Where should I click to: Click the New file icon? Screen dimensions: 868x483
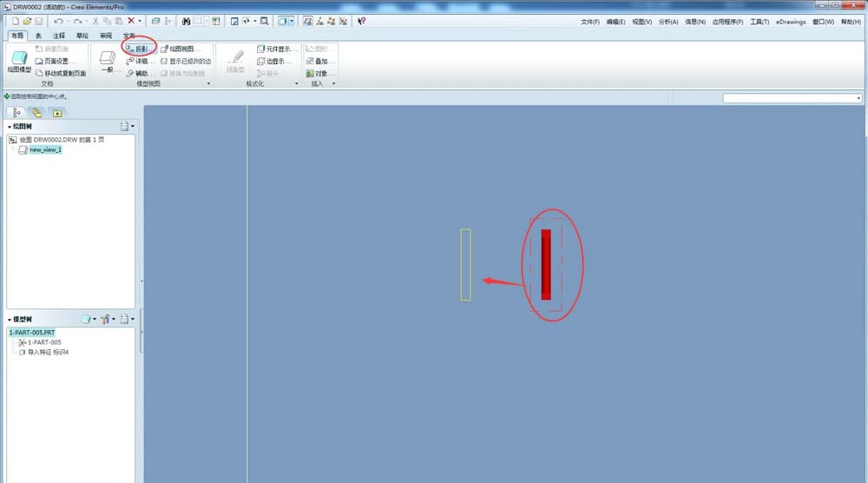coord(16,21)
